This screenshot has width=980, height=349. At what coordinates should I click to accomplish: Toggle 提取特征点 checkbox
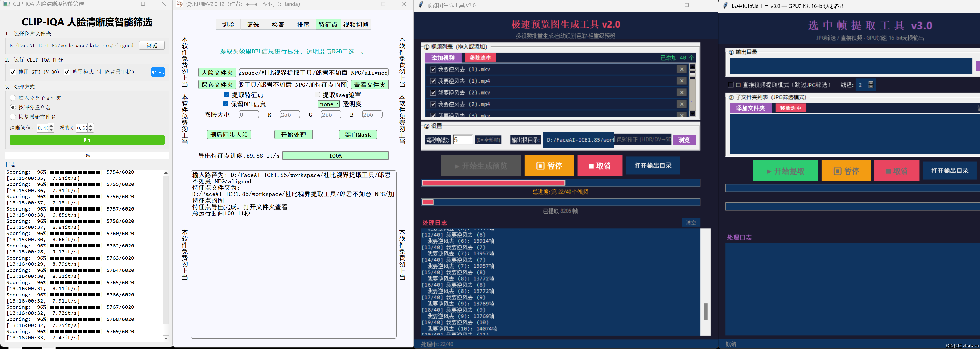point(227,95)
